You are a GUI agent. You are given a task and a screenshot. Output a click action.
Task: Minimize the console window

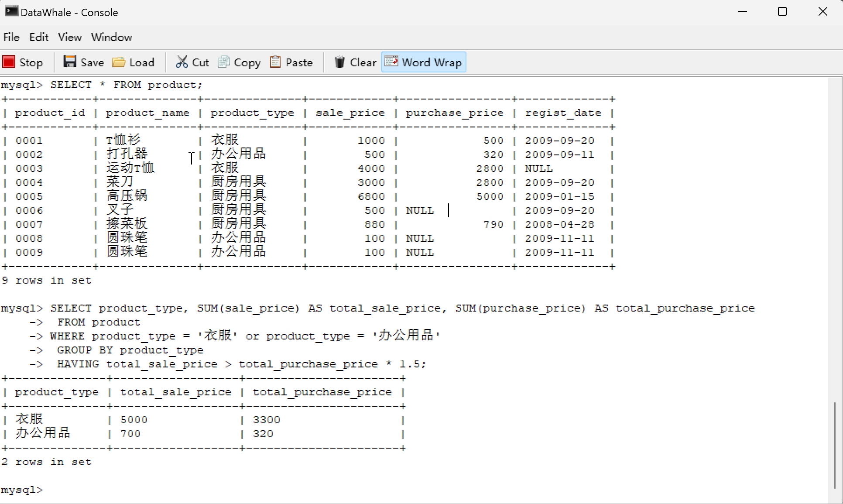pos(743,12)
